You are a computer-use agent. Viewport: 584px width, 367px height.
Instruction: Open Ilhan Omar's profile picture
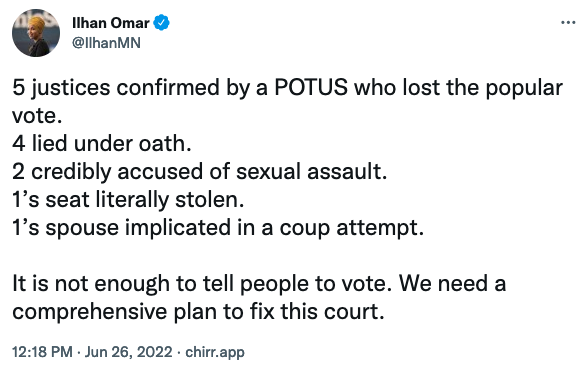click(x=36, y=33)
